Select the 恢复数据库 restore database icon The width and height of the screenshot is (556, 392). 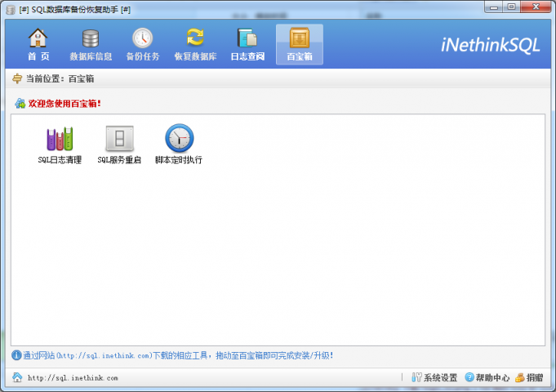pos(194,45)
